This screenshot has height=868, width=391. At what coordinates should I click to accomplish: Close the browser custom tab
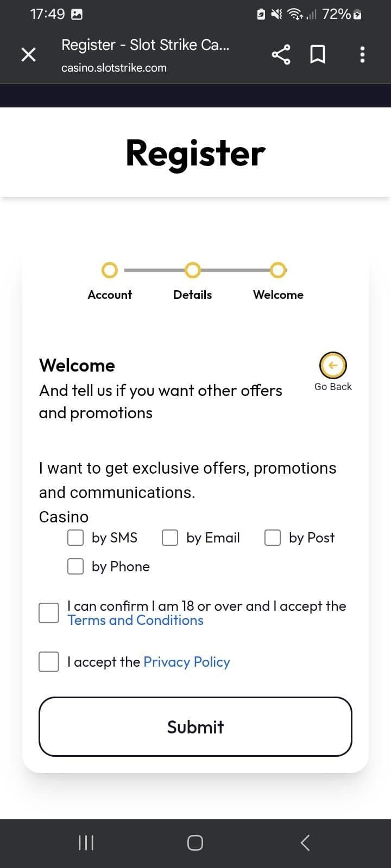coord(28,54)
